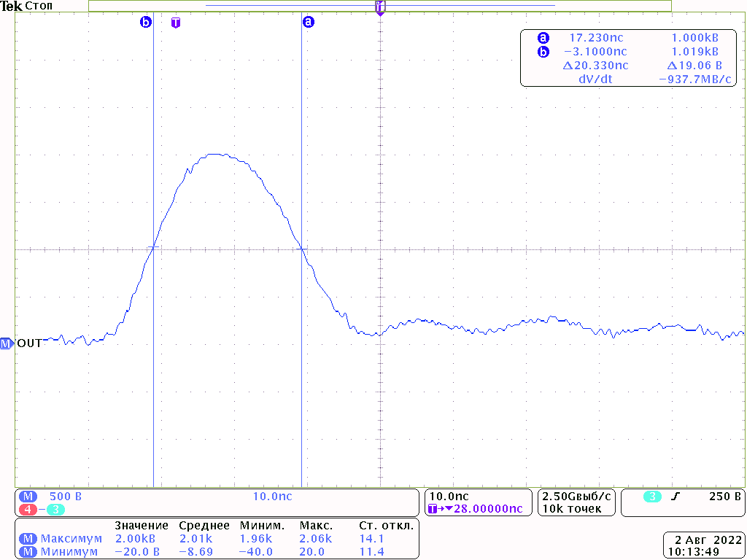This screenshot has height=560, width=747.
Task: Click cursor b marker above the graticule
Action: pos(145,23)
